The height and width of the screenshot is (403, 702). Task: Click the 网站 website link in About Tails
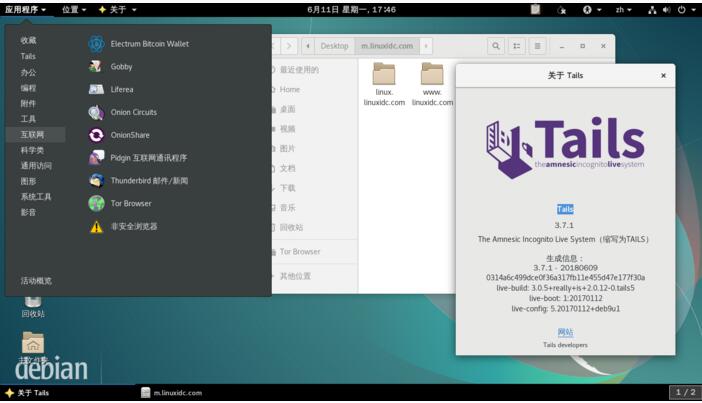[565, 332]
